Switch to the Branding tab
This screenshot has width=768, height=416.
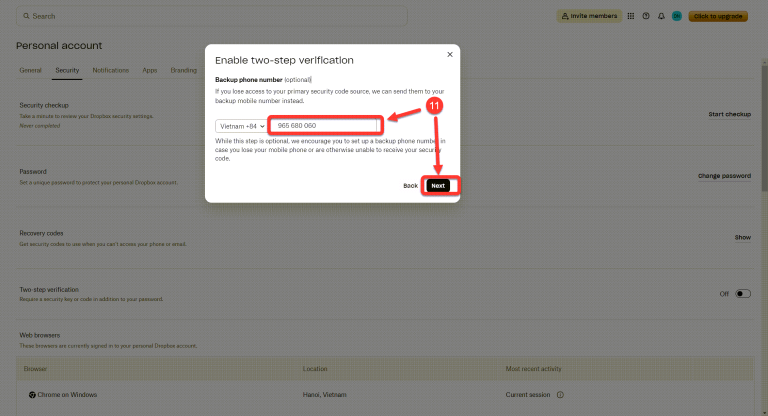click(184, 71)
